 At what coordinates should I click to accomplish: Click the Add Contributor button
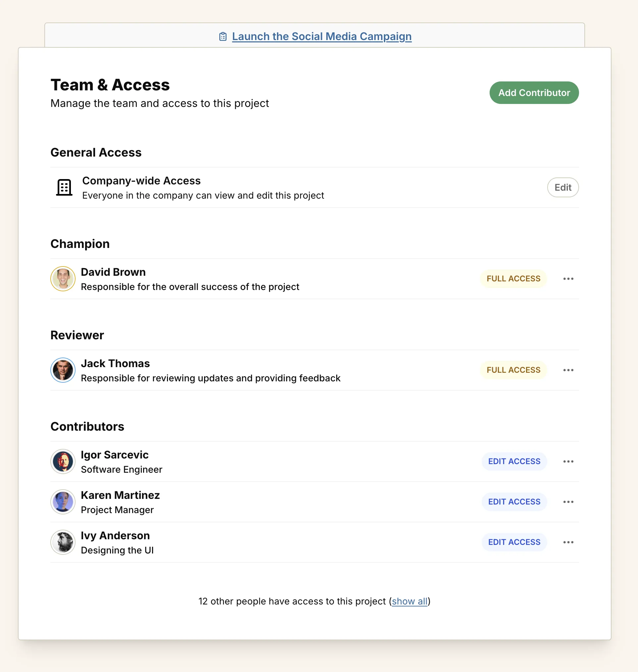(534, 92)
